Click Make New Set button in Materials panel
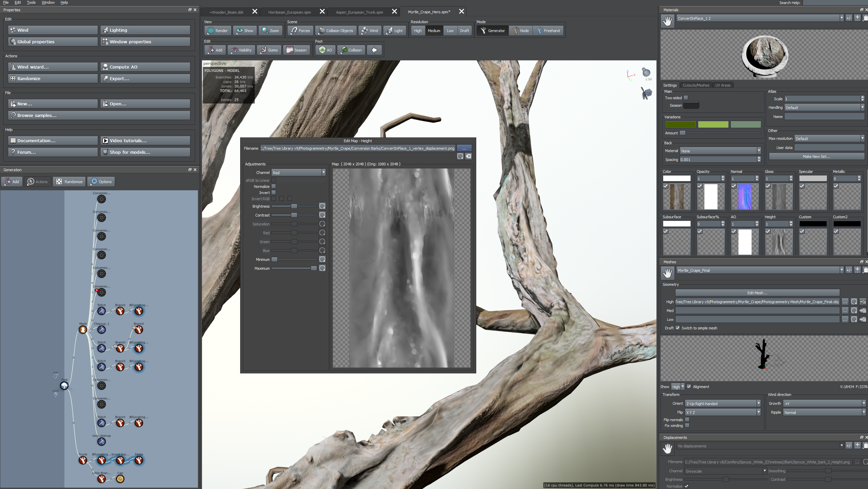 [x=816, y=156]
